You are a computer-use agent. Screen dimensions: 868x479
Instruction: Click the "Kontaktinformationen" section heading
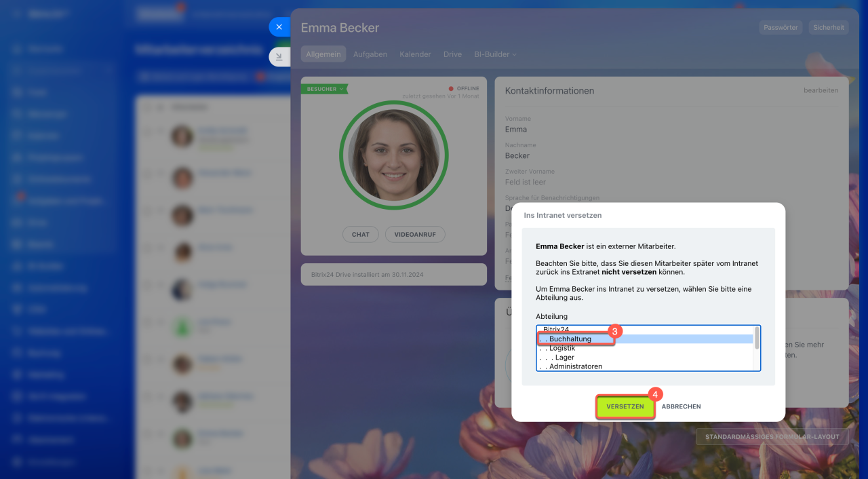550,91
